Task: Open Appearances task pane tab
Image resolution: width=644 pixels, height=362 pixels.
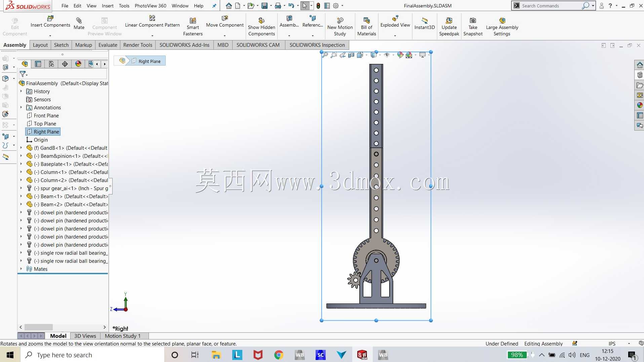Action: [640, 105]
